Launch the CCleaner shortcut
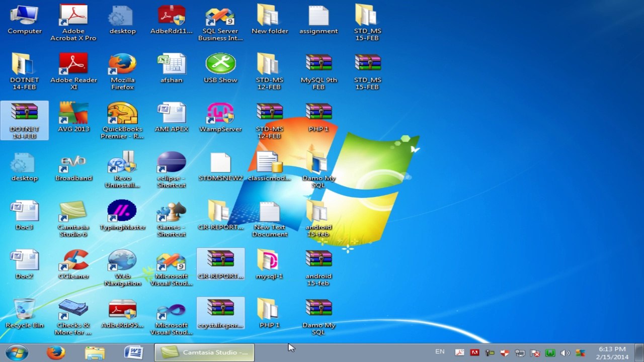The width and height of the screenshot is (644, 362). tap(73, 264)
